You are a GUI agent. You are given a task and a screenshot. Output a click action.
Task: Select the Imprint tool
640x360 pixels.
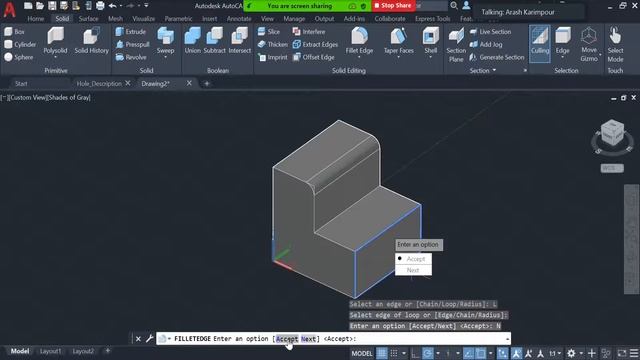coord(273,57)
